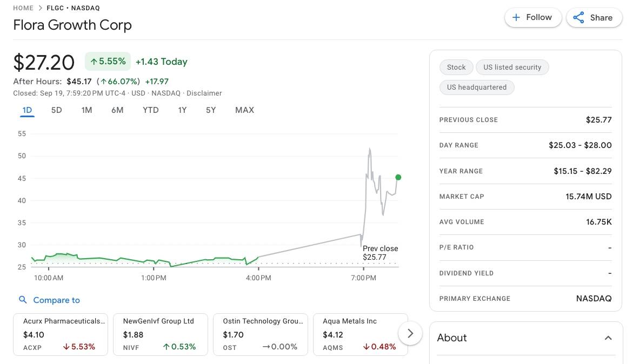Click the +17.97 after hours change
The image size is (639, 364).
click(x=157, y=82)
